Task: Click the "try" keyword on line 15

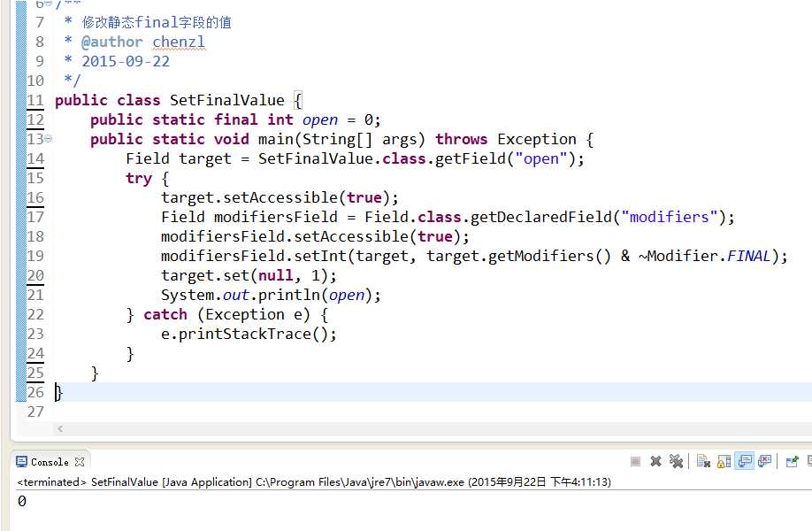Action: pos(139,178)
